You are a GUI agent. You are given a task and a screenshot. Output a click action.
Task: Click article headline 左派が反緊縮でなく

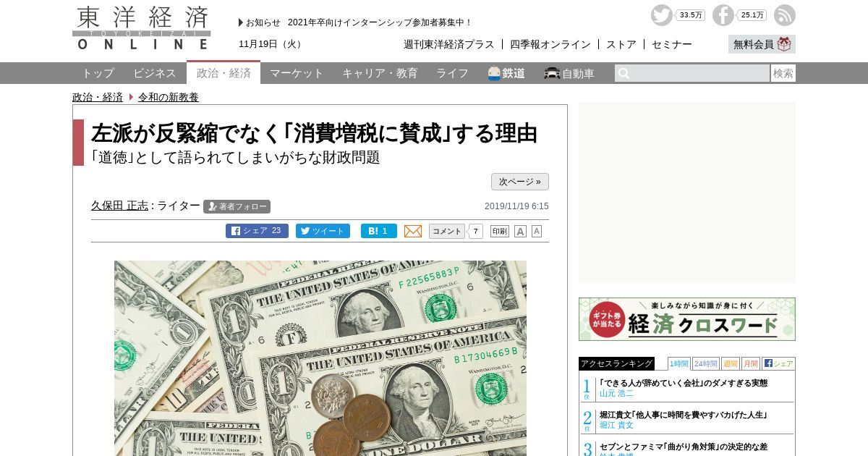[x=314, y=133]
